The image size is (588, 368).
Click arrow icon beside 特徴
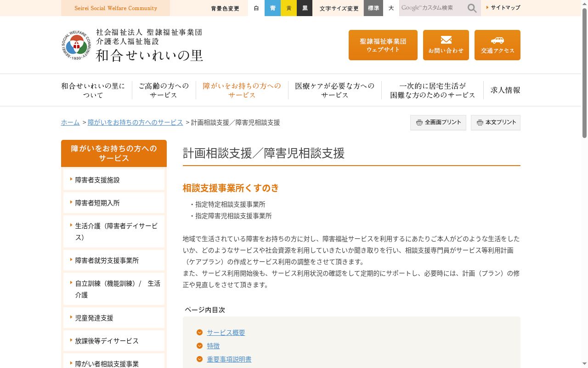[199, 346]
